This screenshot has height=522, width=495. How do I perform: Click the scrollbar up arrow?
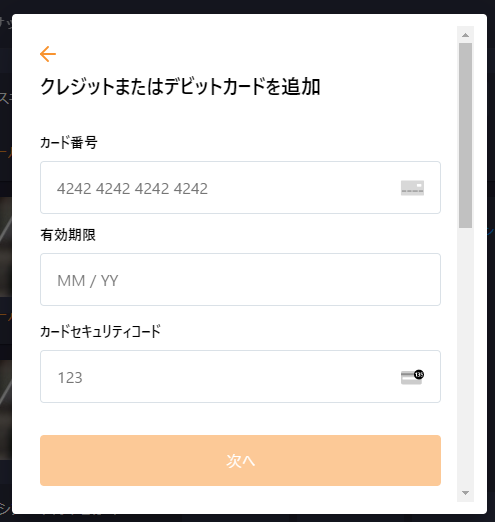[466, 35]
